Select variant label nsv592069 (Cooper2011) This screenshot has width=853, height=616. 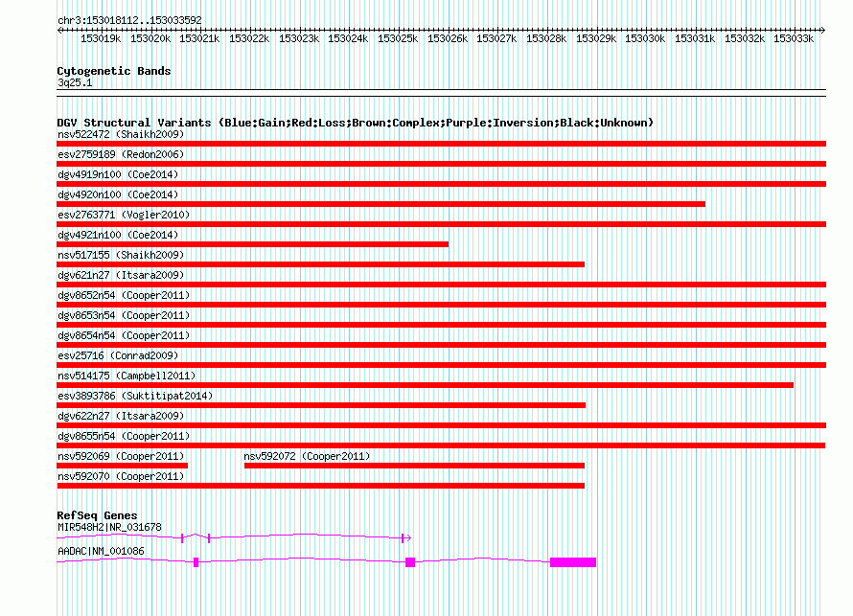coord(121,456)
